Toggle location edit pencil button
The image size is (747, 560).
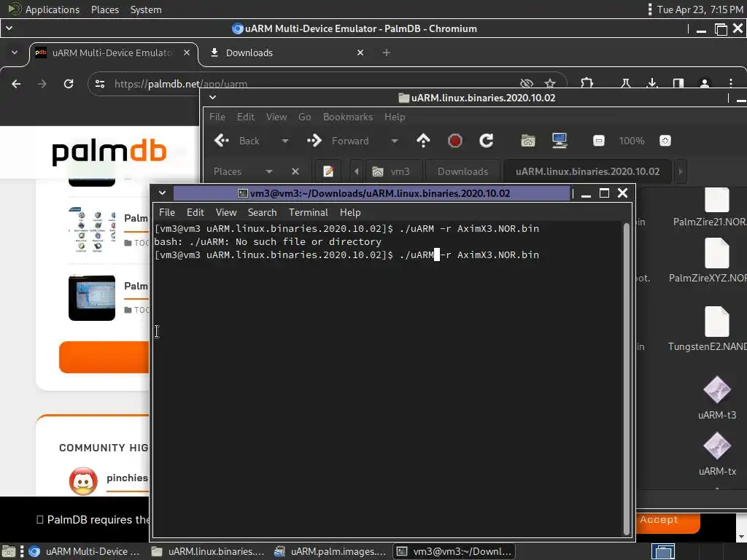click(328, 171)
